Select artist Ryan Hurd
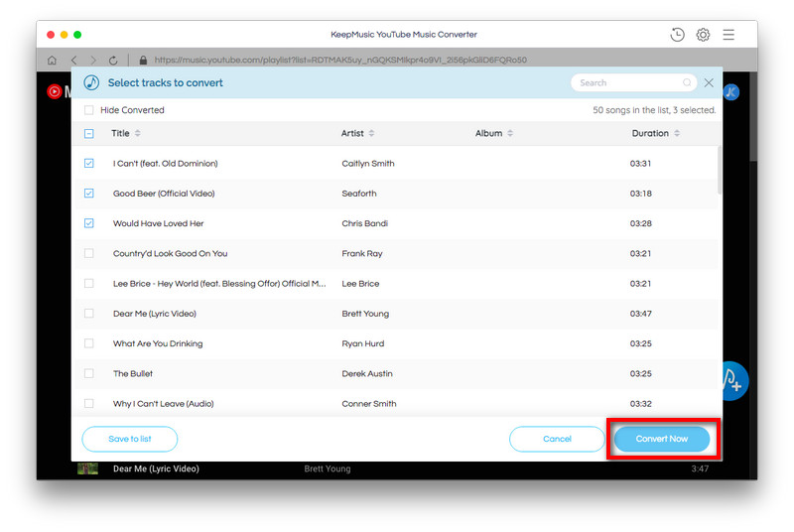Viewport: 794px width, 532px height. coord(363,343)
